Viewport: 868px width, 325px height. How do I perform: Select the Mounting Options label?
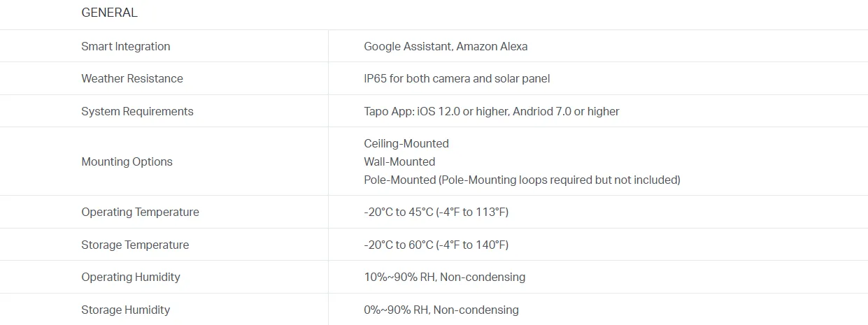pos(127,161)
